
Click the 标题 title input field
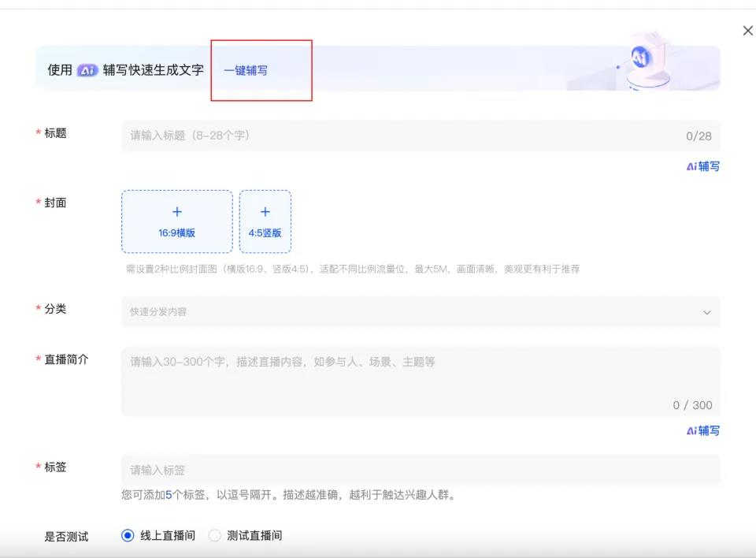coord(315,136)
